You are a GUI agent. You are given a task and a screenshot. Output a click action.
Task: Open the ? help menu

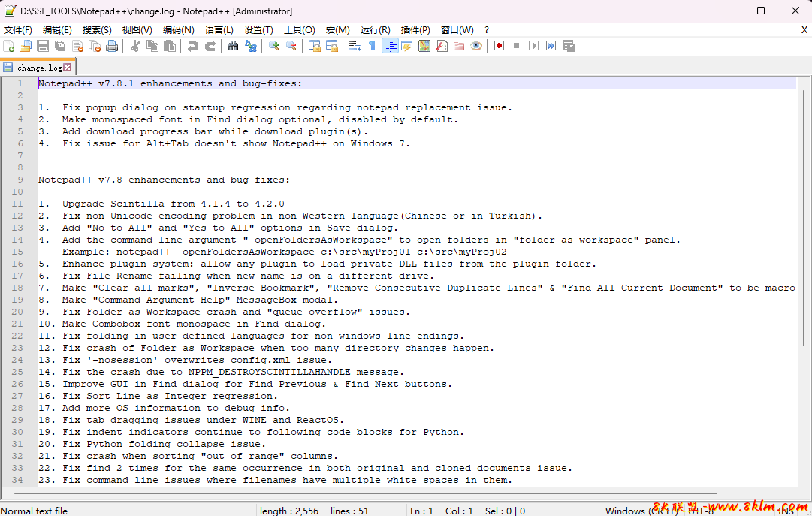tap(486, 30)
